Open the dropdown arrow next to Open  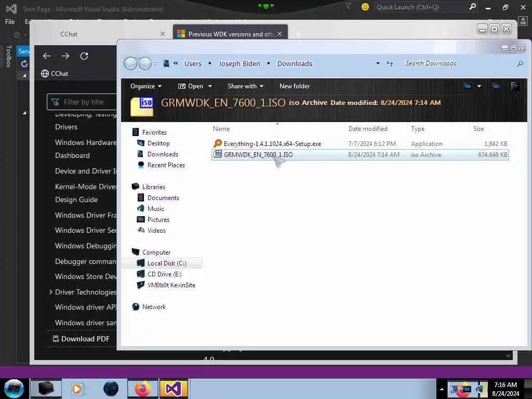coord(210,86)
